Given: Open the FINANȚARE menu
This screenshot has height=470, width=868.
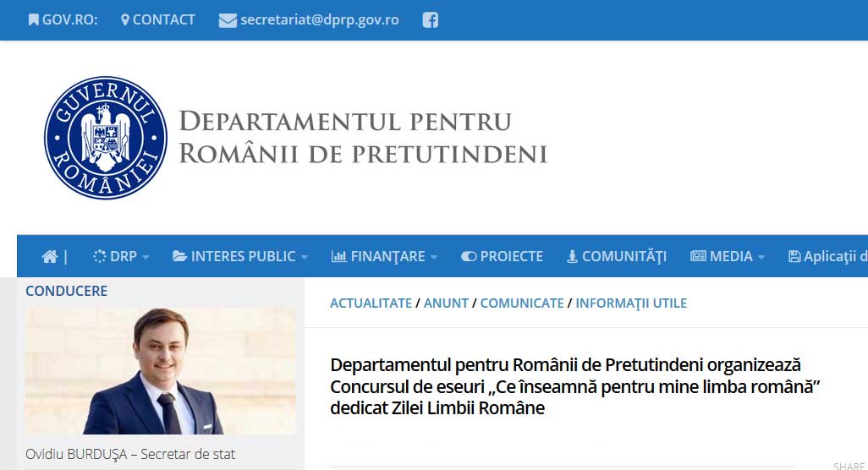Looking at the screenshot, I should coord(387,257).
